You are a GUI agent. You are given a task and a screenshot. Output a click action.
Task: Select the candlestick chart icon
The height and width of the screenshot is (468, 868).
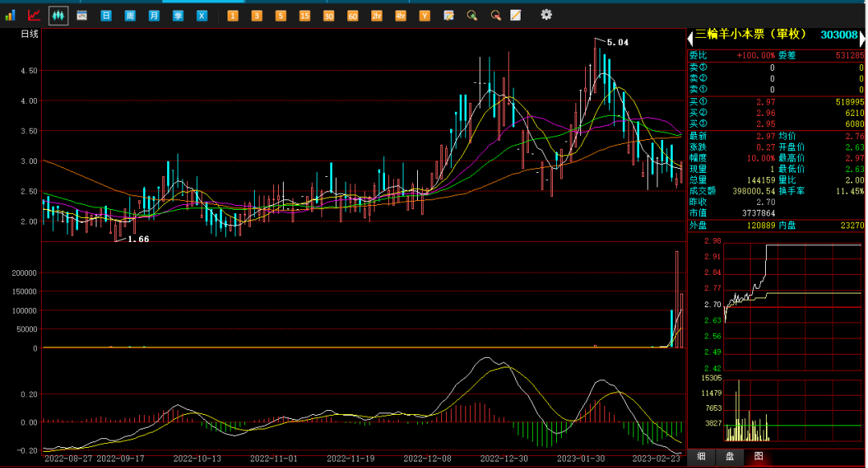tap(58, 15)
